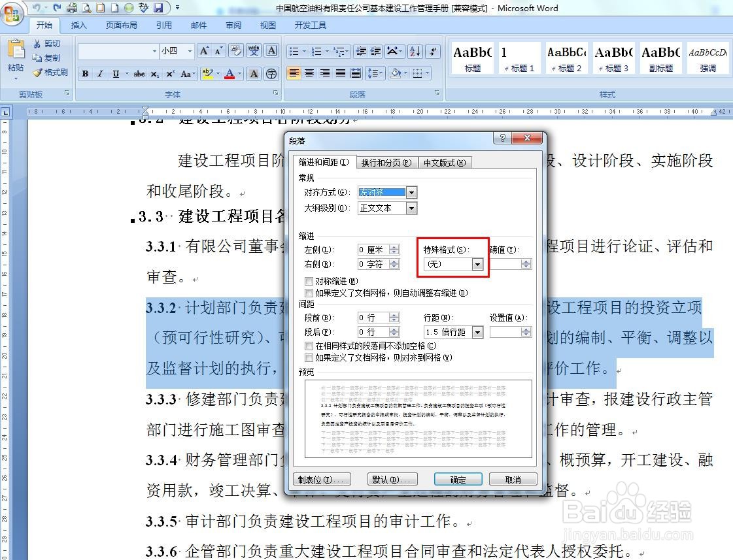
Task: Click the shading paint bucket button
Action: [396, 73]
